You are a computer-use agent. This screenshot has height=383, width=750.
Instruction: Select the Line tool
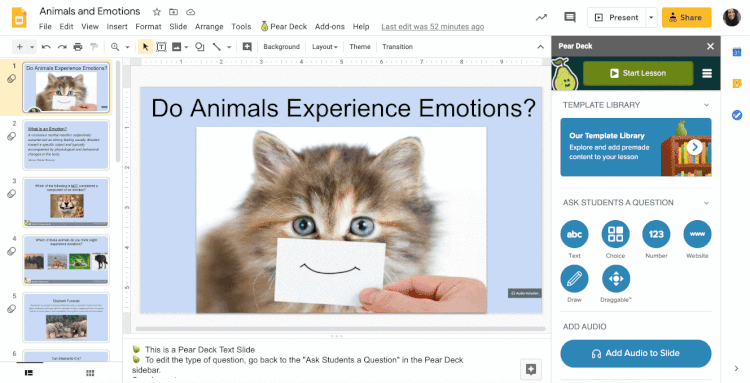pyautogui.click(x=217, y=47)
